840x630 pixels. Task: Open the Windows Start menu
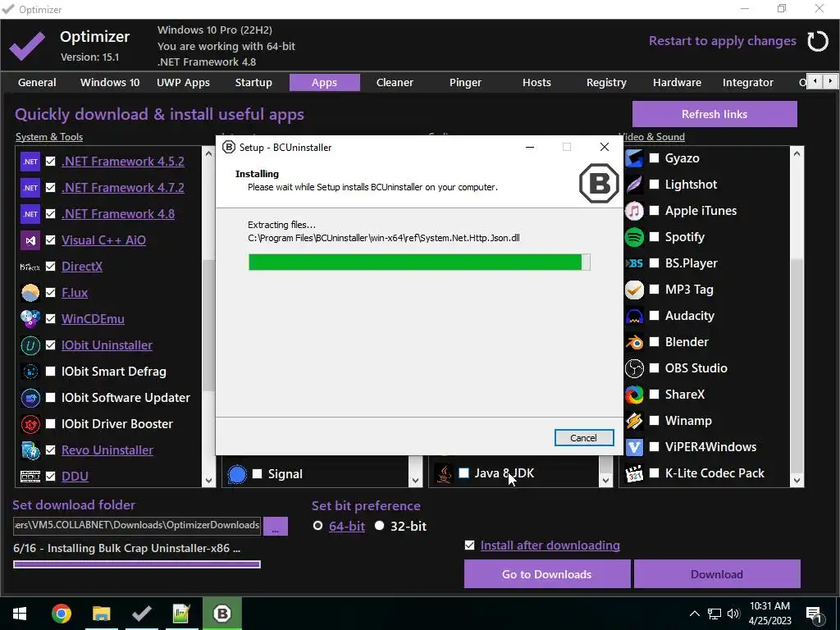coord(20,614)
